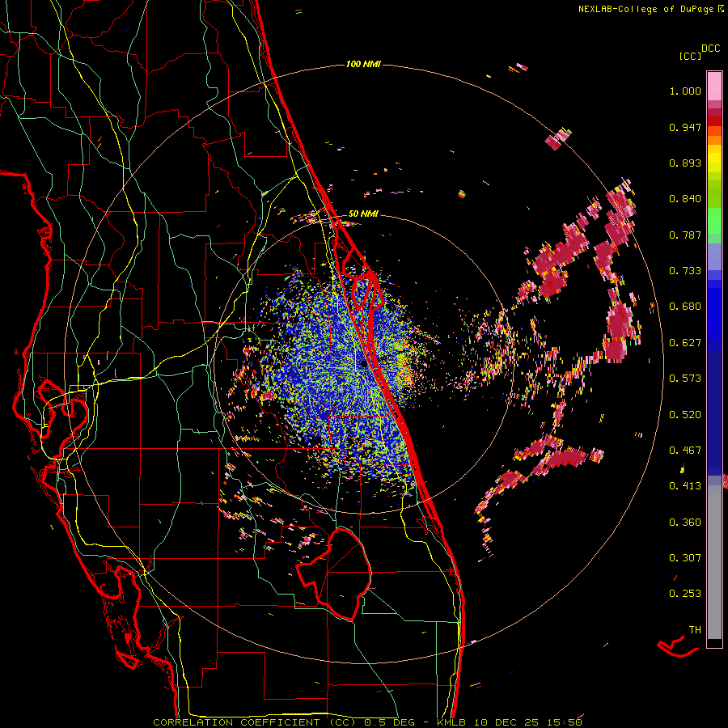728x728 pixels.
Task: Click the 0.733 scale value
Action: tap(685, 271)
